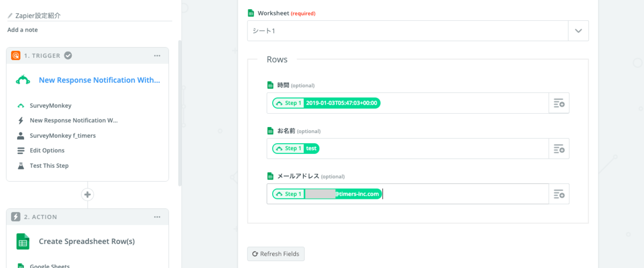
Task: Insert a field for メールアドレス row
Action: [x=559, y=194]
